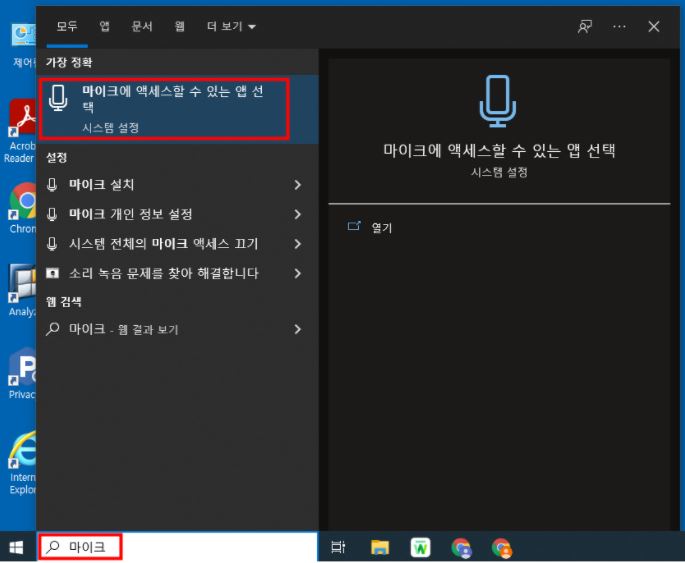Expand arrow next to 마이크 개인 정보 설정
This screenshot has width=685, height=563.
298,214
